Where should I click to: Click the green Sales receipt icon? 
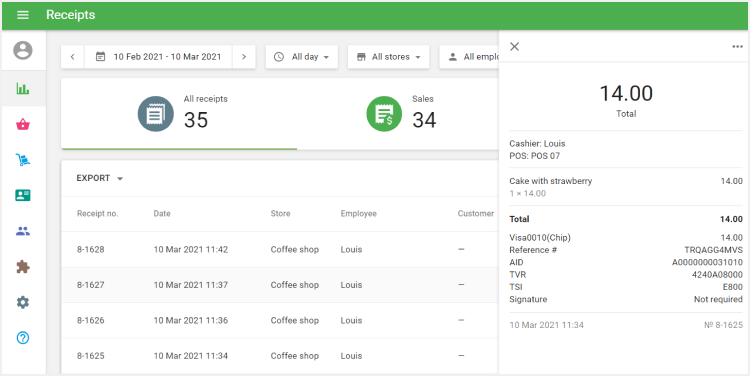point(384,114)
